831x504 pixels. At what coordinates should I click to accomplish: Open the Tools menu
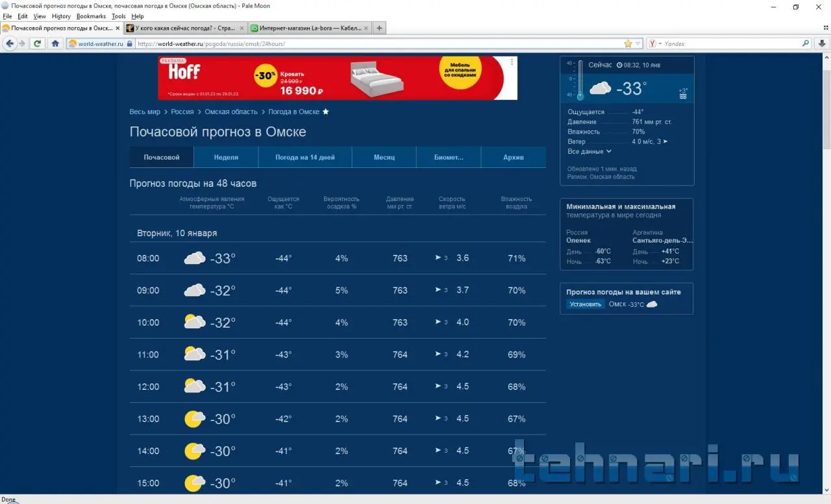pos(119,16)
